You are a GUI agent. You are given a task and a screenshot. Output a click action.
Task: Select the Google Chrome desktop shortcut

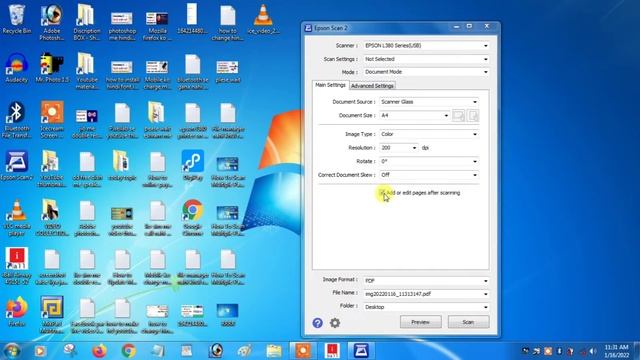click(x=193, y=218)
